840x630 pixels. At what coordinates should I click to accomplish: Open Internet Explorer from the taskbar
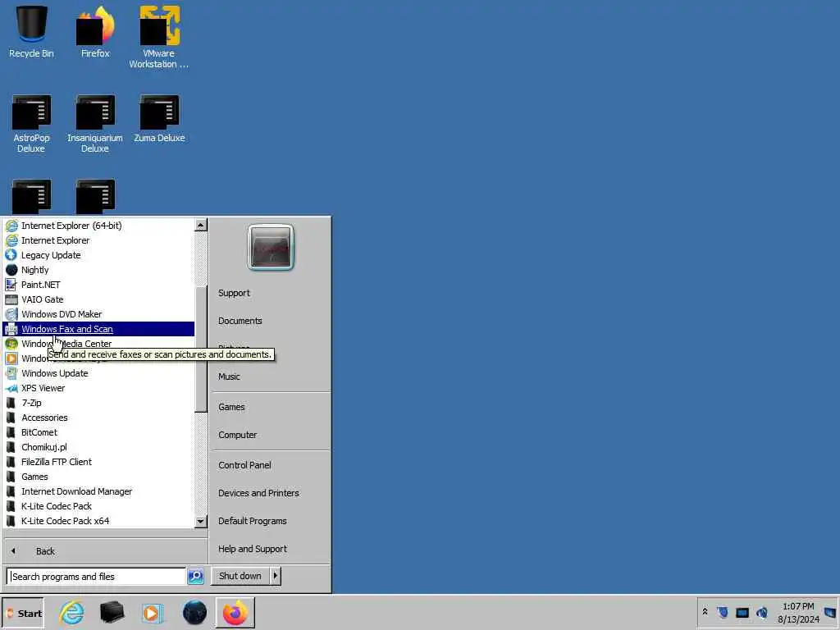pos(72,613)
